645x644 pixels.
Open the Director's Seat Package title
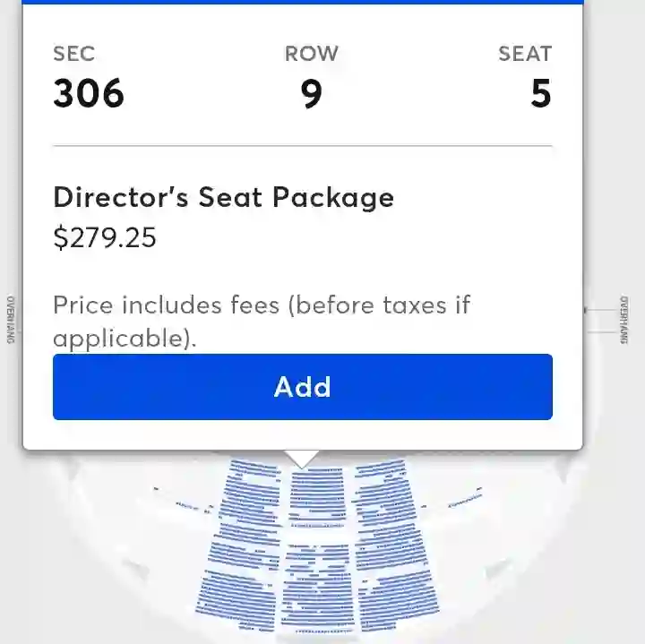pos(223,198)
